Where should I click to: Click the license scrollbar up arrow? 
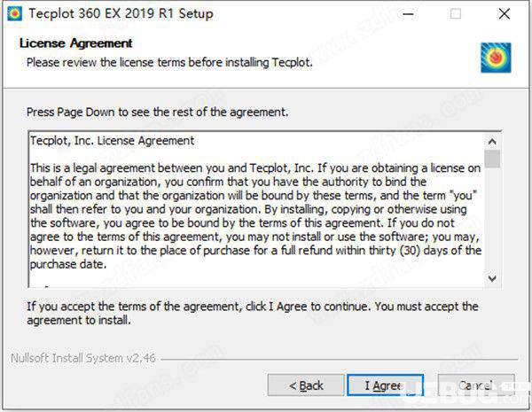coord(492,142)
